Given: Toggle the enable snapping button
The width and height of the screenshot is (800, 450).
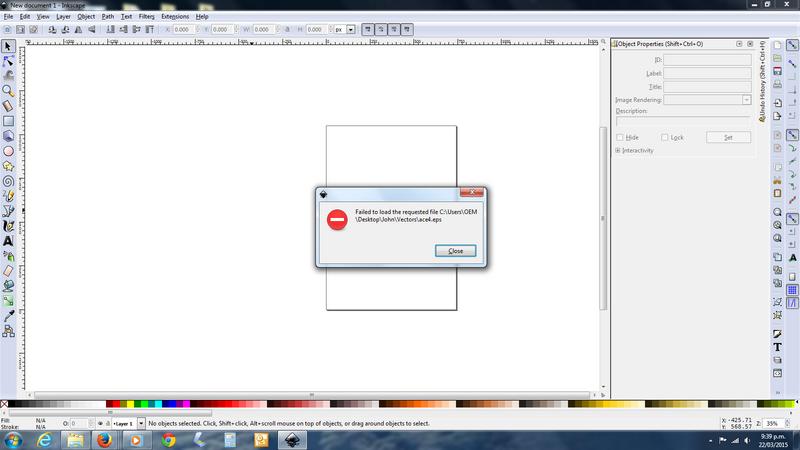Looking at the screenshot, I should pyautogui.click(x=792, y=45).
